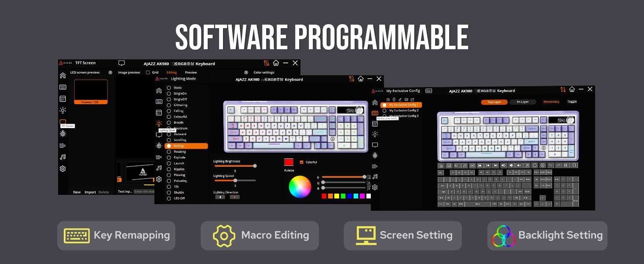Choose the yellow preset color swatch
This screenshot has height=264, width=644.
click(x=337, y=196)
